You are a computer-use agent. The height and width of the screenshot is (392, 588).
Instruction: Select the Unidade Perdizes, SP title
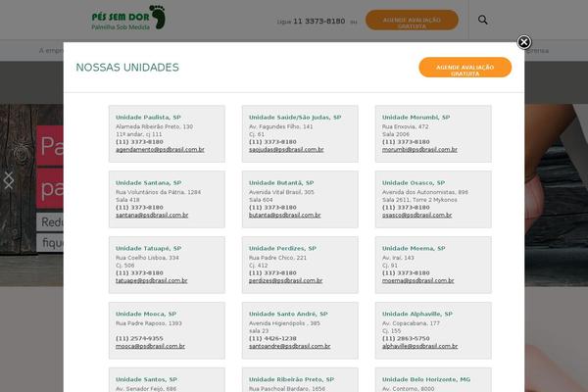click(282, 248)
